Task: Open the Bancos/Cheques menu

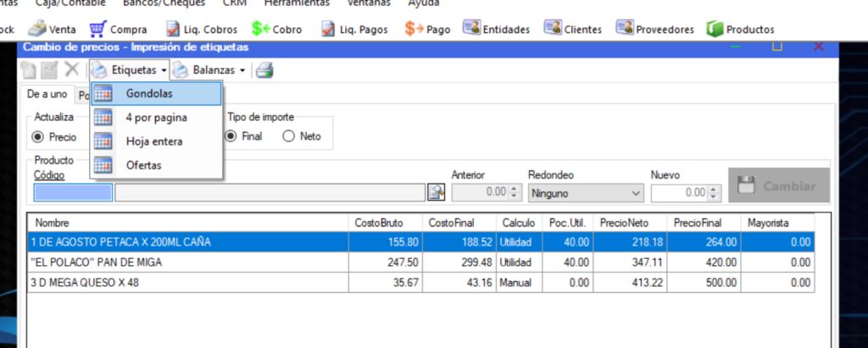Action: tap(164, 3)
